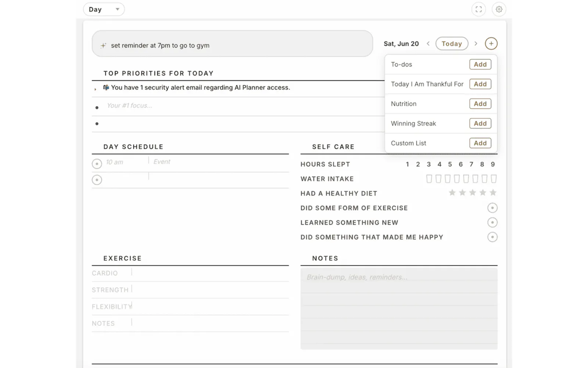Image resolution: width=588 pixels, height=368 pixels.
Task: Rate healthy diet three stars
Action: pos(473,192)
